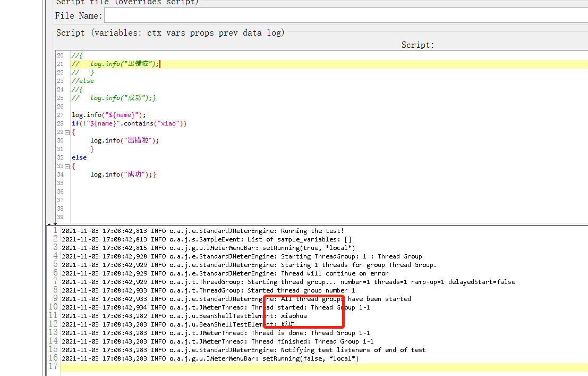
Task: Place cursor on the else keyword at line 32
Action: pos(78,157)
